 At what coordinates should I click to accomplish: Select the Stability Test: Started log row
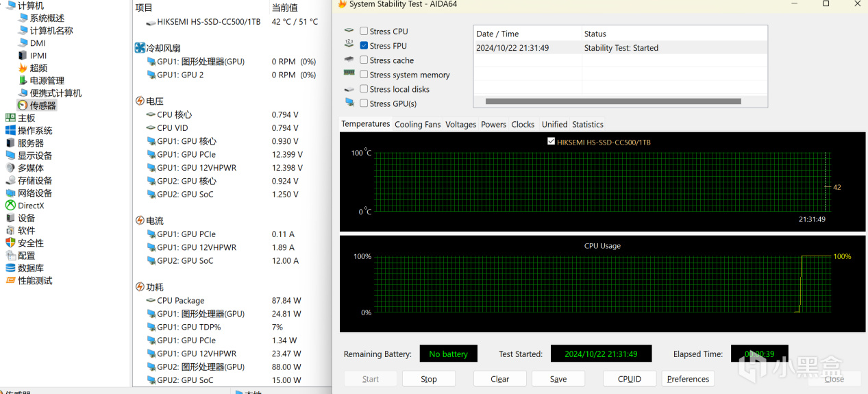coord(621,48)
